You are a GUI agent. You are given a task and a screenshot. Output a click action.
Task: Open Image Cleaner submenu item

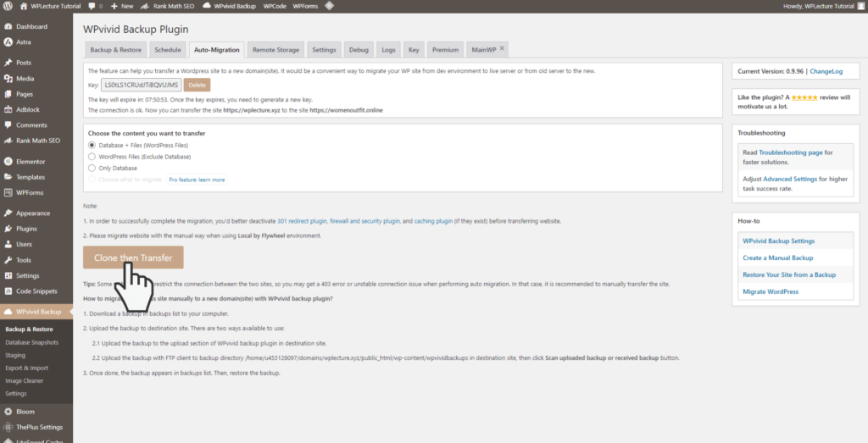click(25, 380)
